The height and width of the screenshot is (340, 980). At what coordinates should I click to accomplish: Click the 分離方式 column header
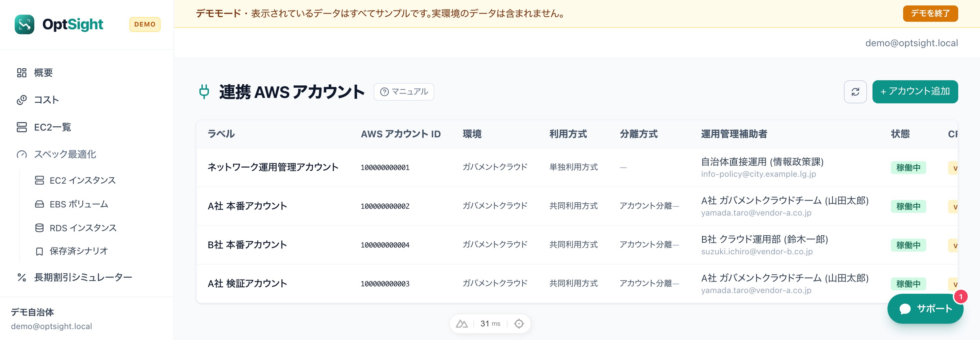638,134
